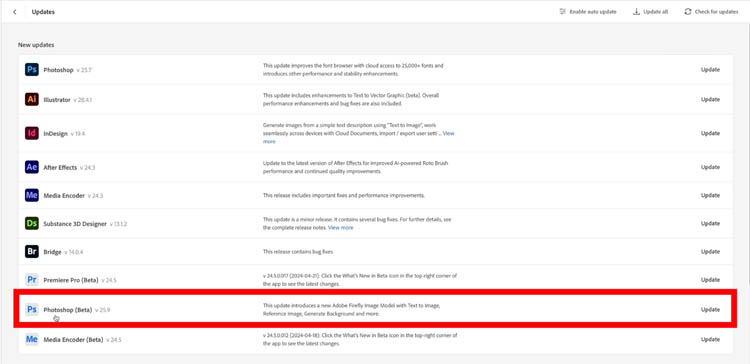Select the After Effects name text
Screen dimensions: 750x364
click(x=60, y=168)
